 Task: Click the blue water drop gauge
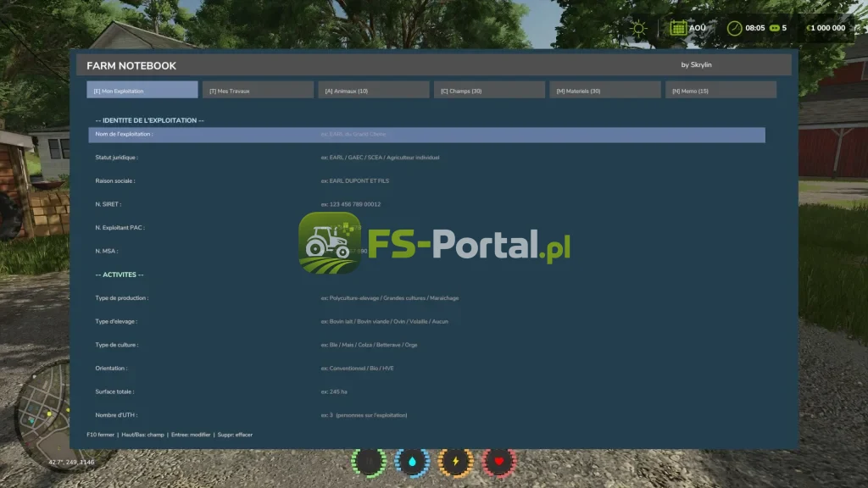pos(413,462)
